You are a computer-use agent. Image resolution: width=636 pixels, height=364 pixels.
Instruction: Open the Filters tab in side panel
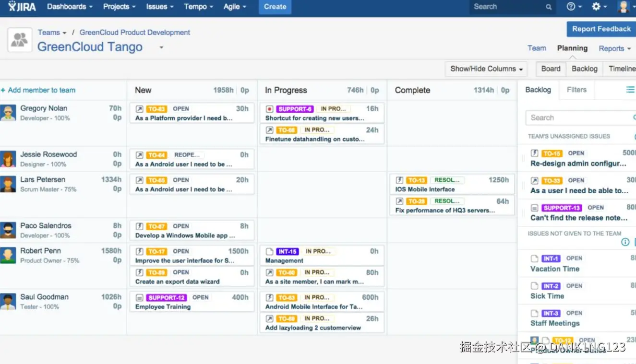coord(576,90)
